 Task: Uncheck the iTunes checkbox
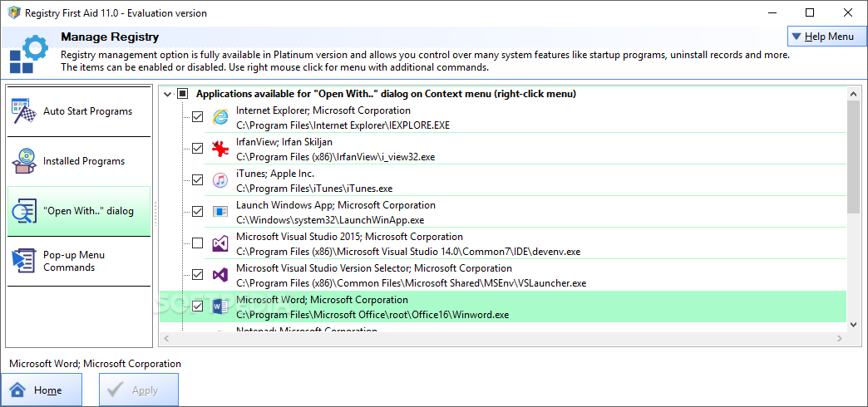[197, 179]
